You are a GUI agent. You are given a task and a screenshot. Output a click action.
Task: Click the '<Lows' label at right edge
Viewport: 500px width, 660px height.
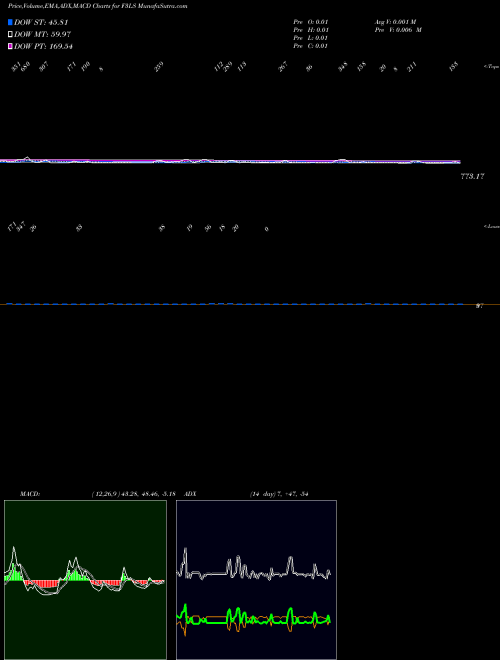pyautogui.click(x=492, y=226)
